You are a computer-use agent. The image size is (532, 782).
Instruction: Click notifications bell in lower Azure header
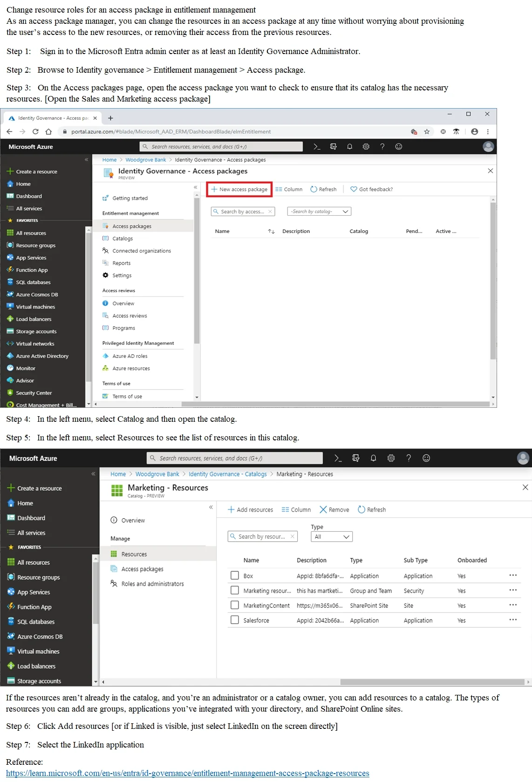[x=373, y=458]
